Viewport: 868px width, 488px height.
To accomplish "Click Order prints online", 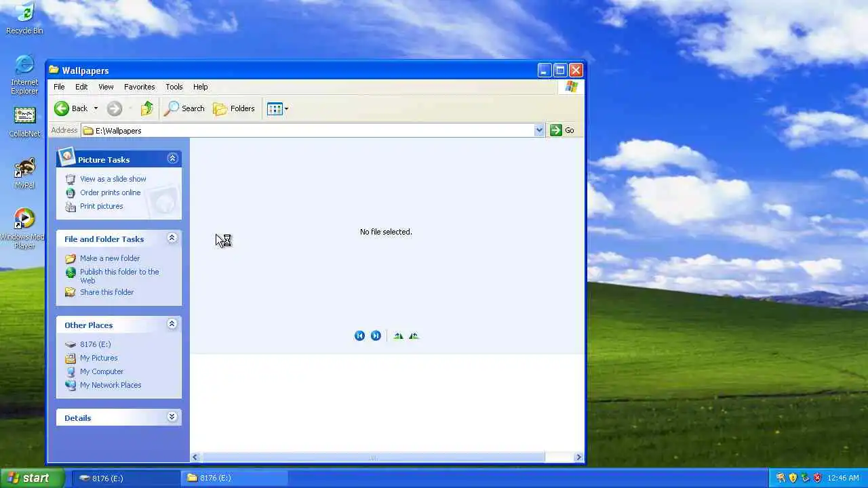I will pos(111,192).
